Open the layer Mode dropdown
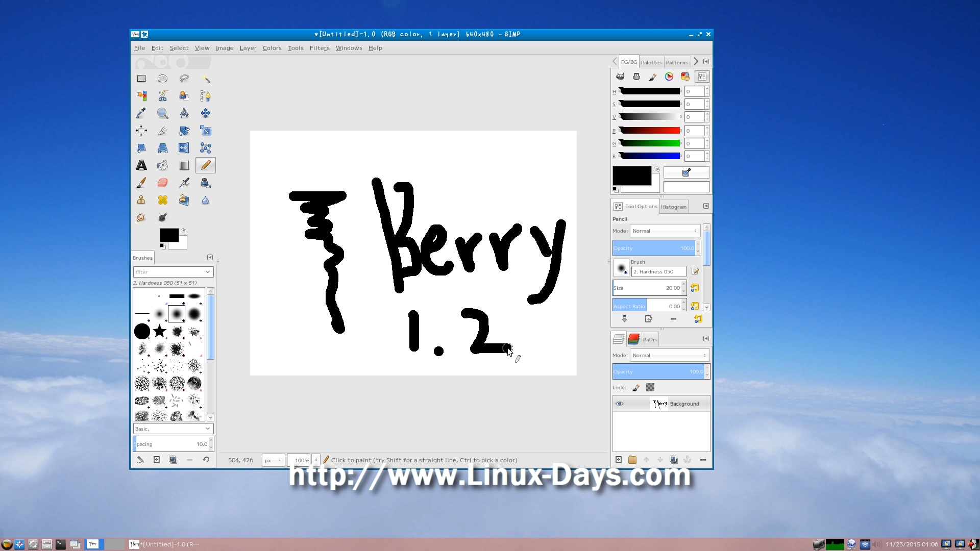This screenshot has height=551, width=980. click(x=669, y=356)
